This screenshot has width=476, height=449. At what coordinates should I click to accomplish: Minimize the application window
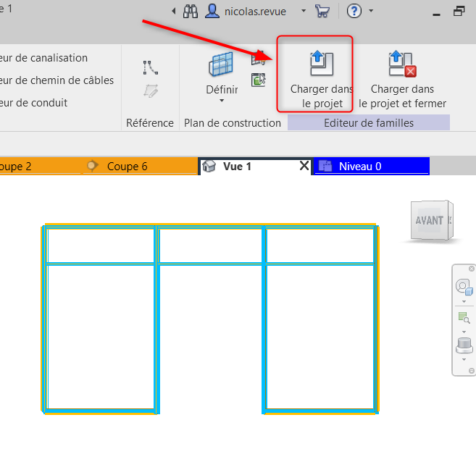coord(437,14)
